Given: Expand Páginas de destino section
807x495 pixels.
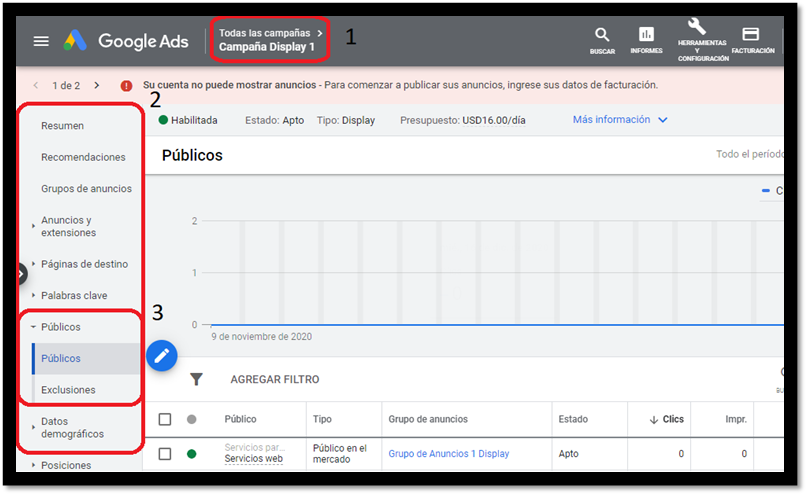Looking at the screenshot, I should [33, 264].
